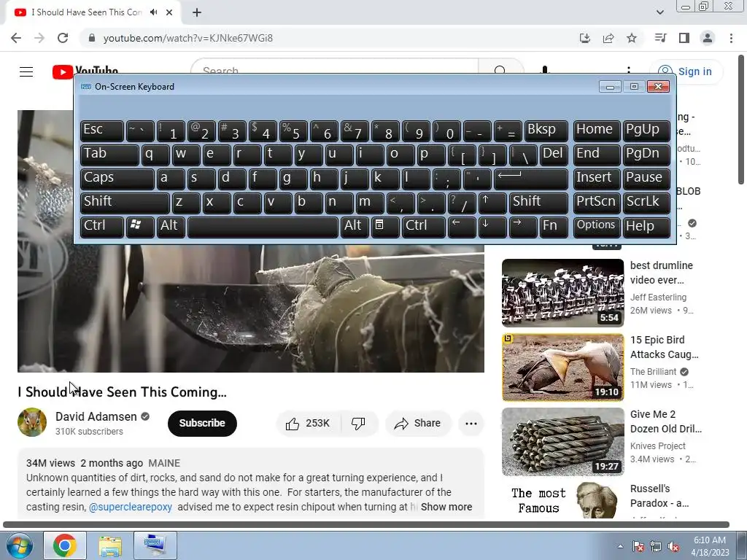Open Russell's Paradox video title

(659, 496)
